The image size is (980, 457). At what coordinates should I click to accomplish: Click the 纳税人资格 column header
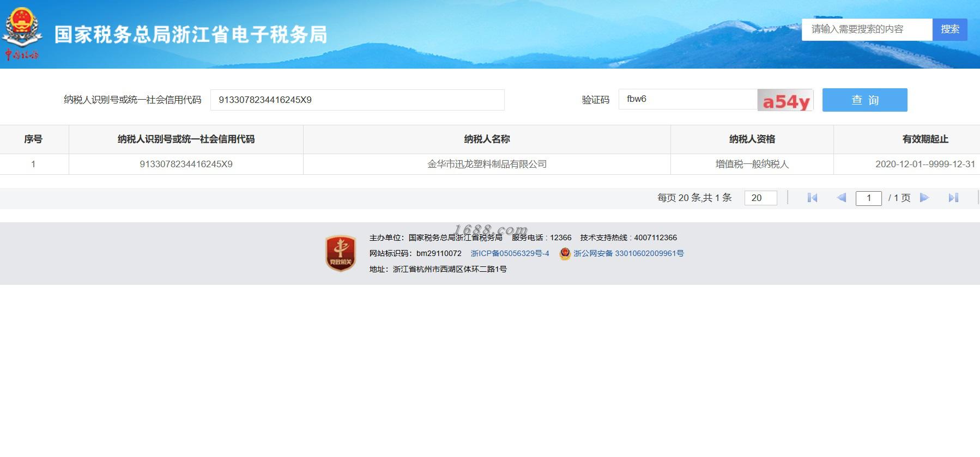pyautogui.click(x=752, y=139)
